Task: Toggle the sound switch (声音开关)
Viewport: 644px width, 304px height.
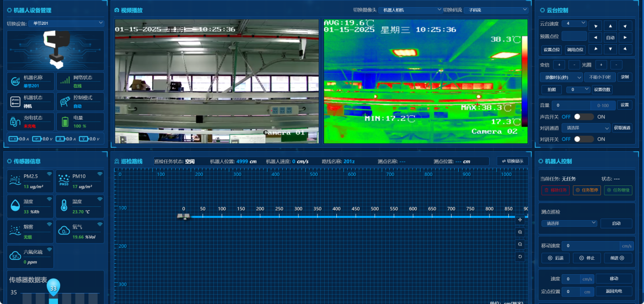Action: point(583,116)
